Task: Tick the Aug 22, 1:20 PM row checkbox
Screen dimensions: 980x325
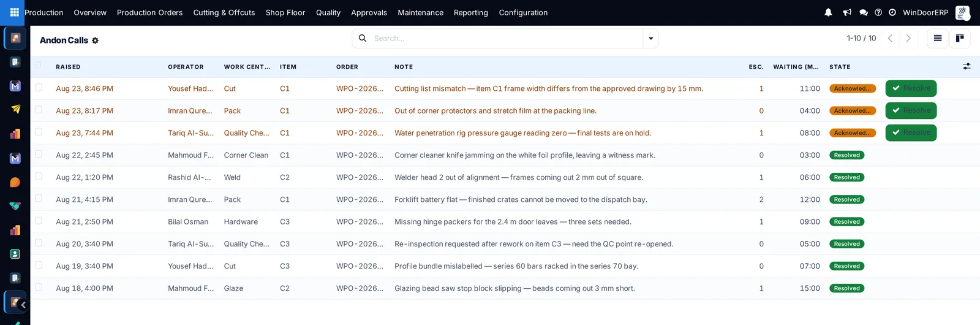Action: [x=39, y=176]
